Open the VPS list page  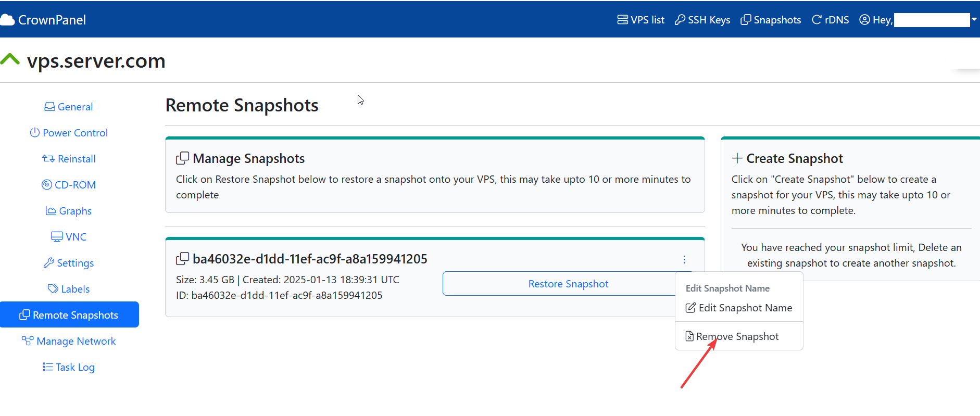tap(641, 20)
